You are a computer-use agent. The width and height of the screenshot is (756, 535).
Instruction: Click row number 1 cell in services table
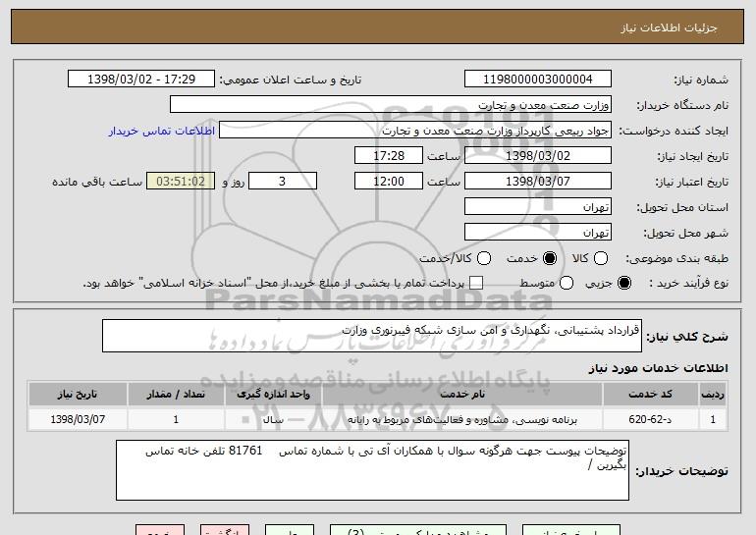click(713, 419)
